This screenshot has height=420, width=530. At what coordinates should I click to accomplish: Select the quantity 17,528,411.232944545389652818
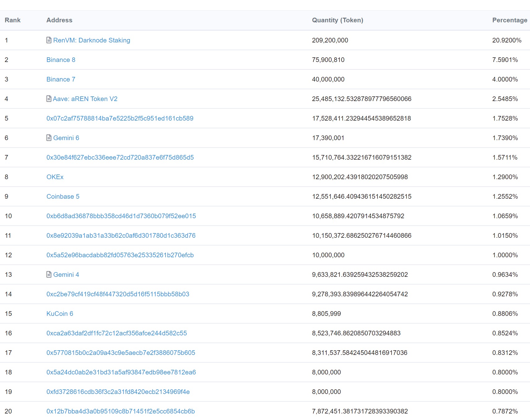(x=361, y=118)
